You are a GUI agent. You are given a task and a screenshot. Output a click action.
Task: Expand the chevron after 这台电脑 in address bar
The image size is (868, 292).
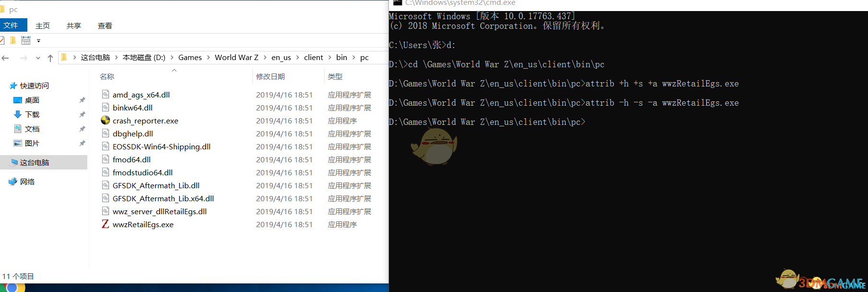coord(116,58)
